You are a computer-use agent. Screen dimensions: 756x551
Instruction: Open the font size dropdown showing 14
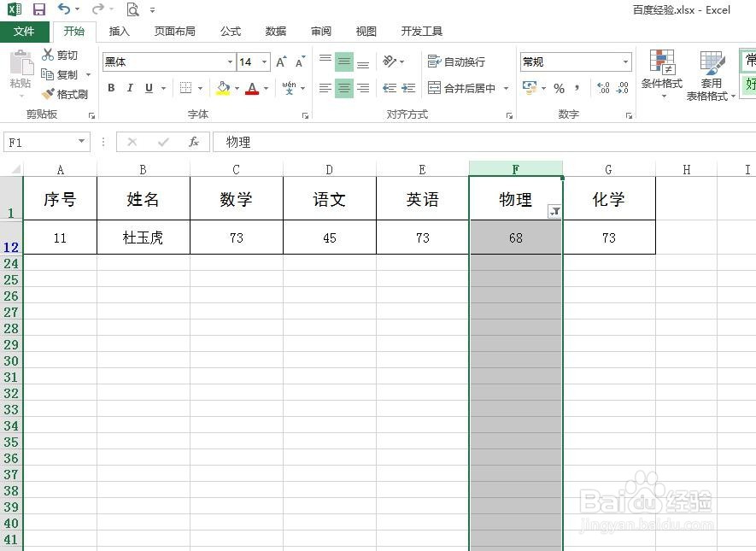262,61
